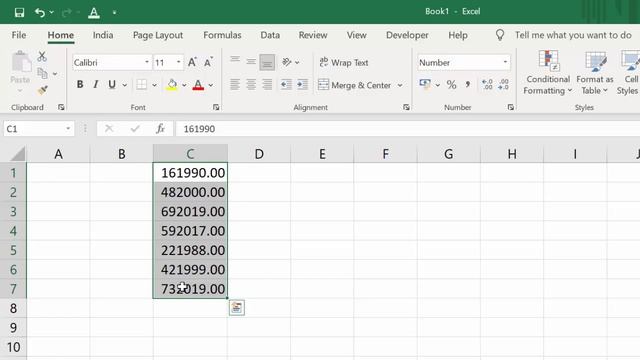This screenshot has height=360, width=640.
Task: Open the File menu
Action: click(x=19, y=35)
